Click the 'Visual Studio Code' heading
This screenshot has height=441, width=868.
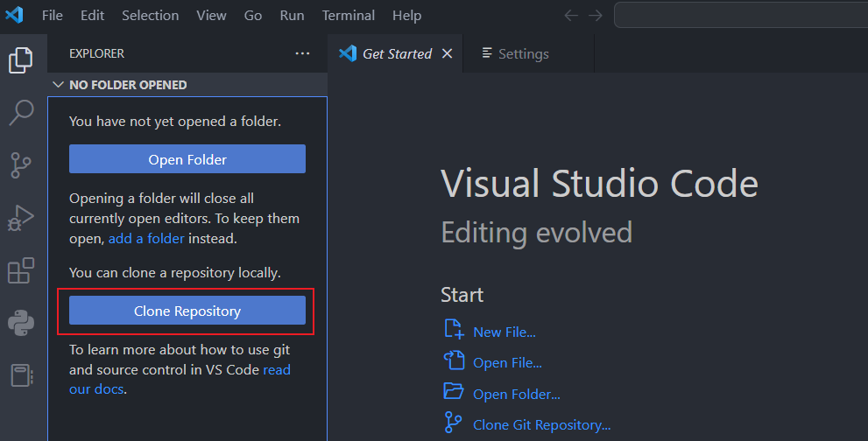(599, 183)
